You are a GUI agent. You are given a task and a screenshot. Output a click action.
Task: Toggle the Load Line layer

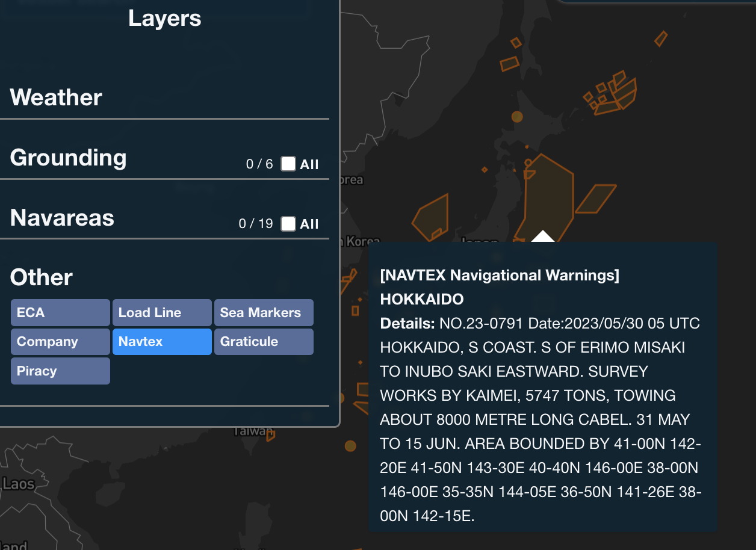coord(161,312)
